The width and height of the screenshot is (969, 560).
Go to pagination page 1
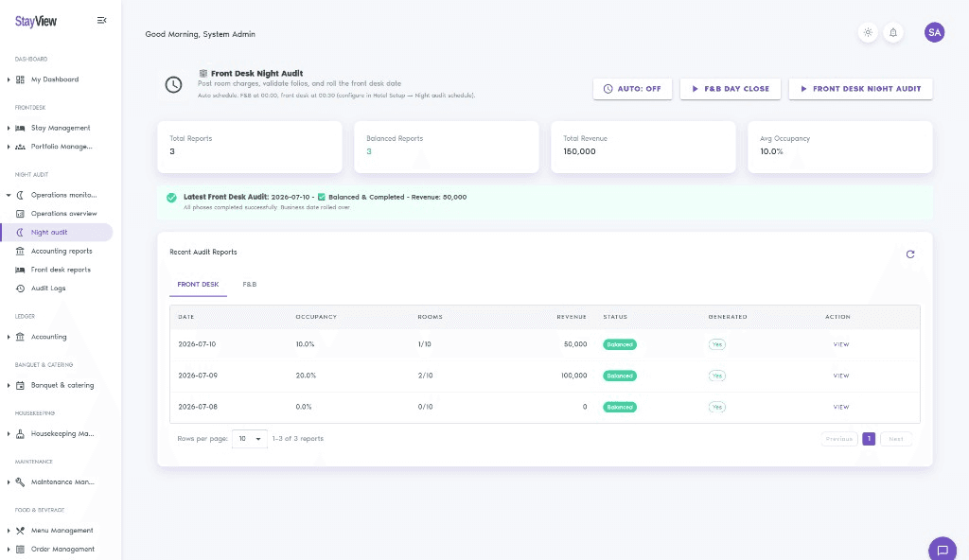tap(869, 439)
